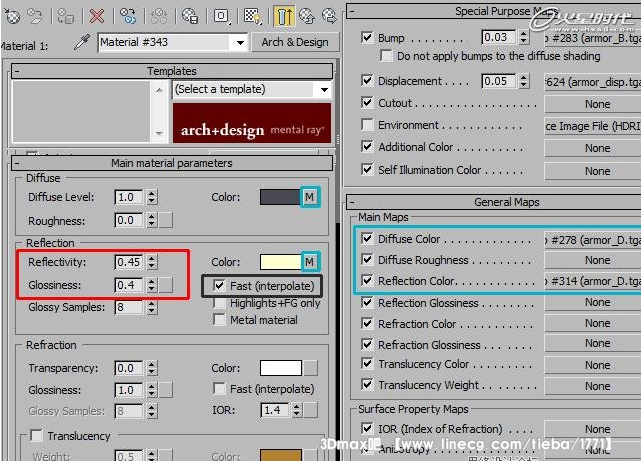Open the white Refraction color swatch
The image size is (641, 461).
pyautogui.click(x=280, y=368)
